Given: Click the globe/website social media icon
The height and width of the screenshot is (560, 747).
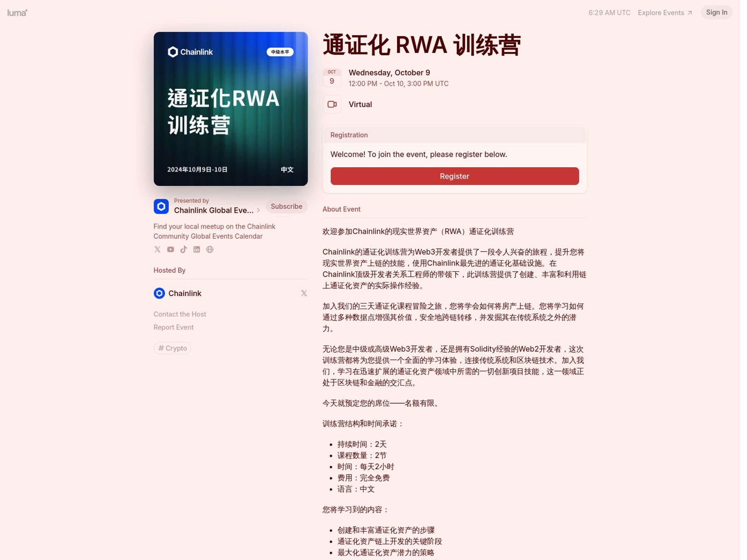Looking at the screenshot, I should click(210, 249).
